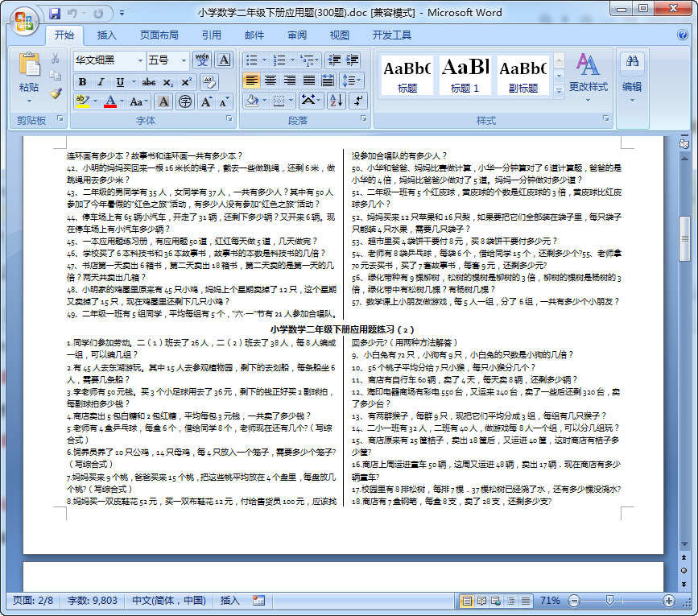The height and width of the screenshot is (616, 698).
Task: Center align the paragraph
Action: 271,81
